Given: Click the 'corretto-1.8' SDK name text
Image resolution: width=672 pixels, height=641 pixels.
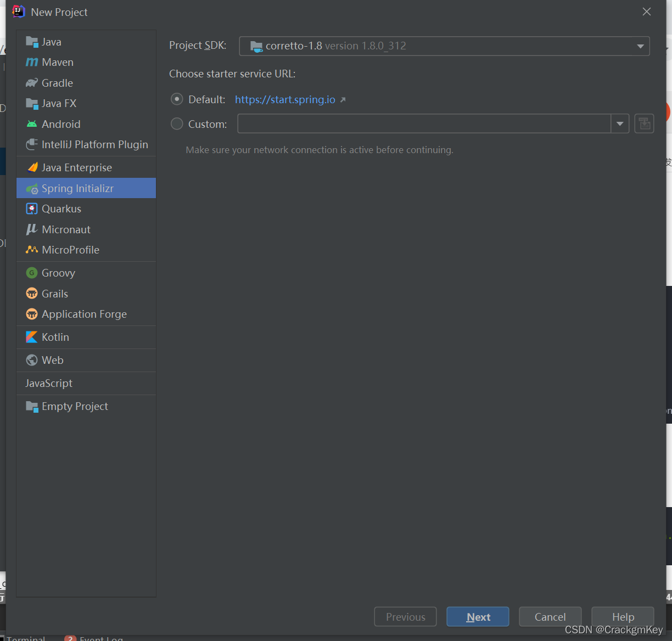Looking at the screenshot, I should (294, 46).
